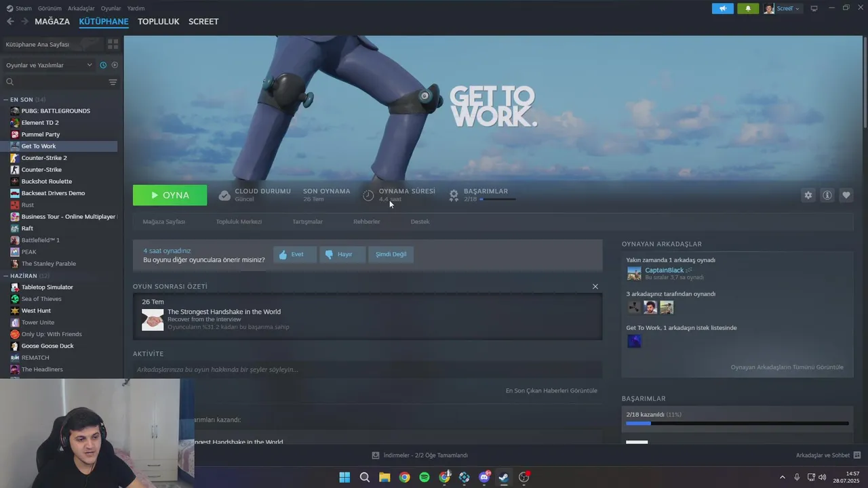Open the Görünüm menu

50,8
